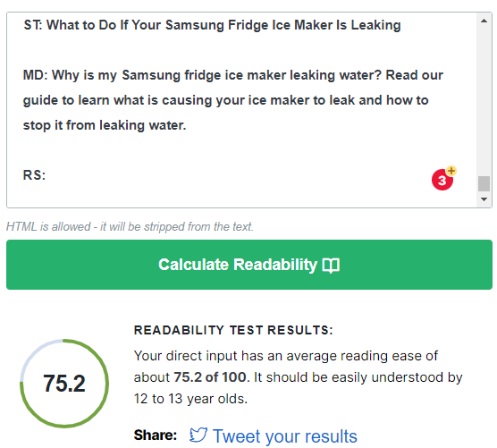Click the open book icon on button
Viewport: 497px width, 448px height.
tap(331, 265)
